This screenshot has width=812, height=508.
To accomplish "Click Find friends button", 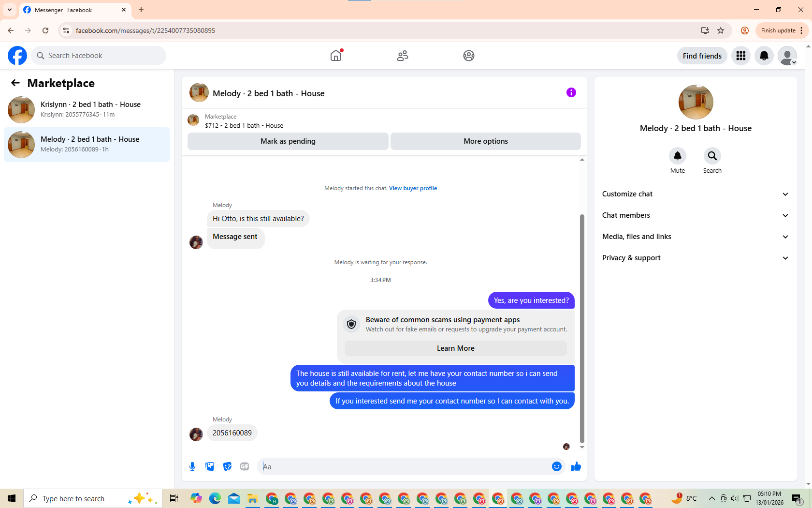I will [702, 56].
